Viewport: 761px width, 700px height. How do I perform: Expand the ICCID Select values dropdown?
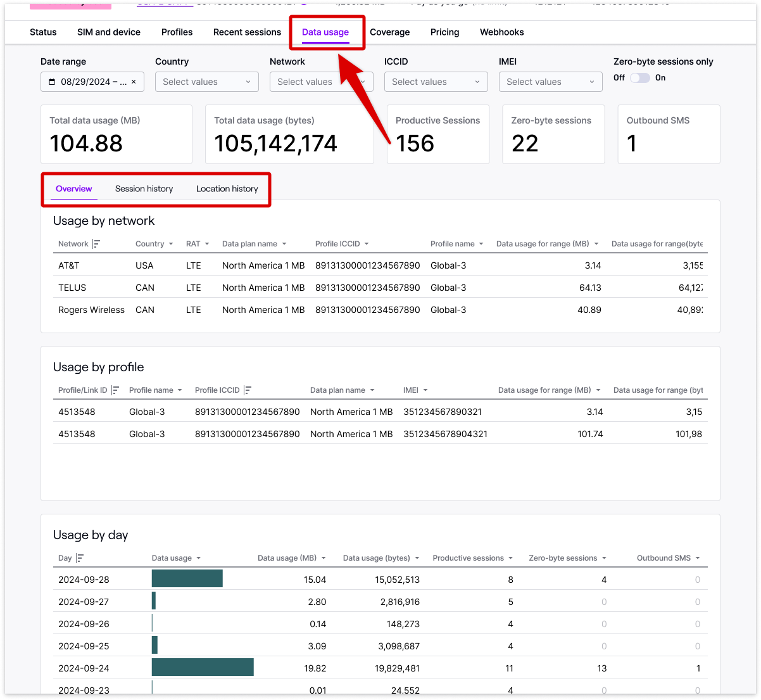coord(436,82)
